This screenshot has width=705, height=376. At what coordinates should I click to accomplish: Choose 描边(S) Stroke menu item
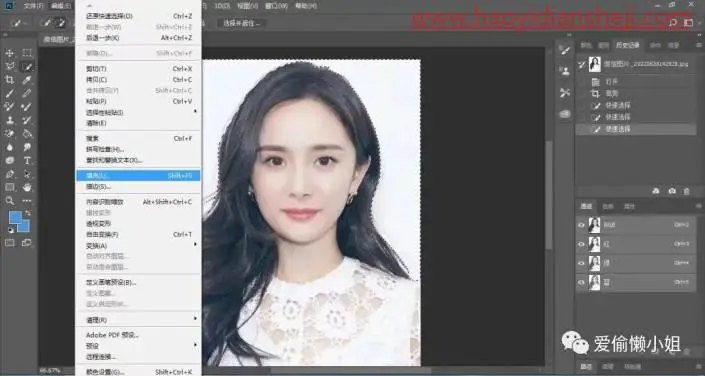coord(138,187)
